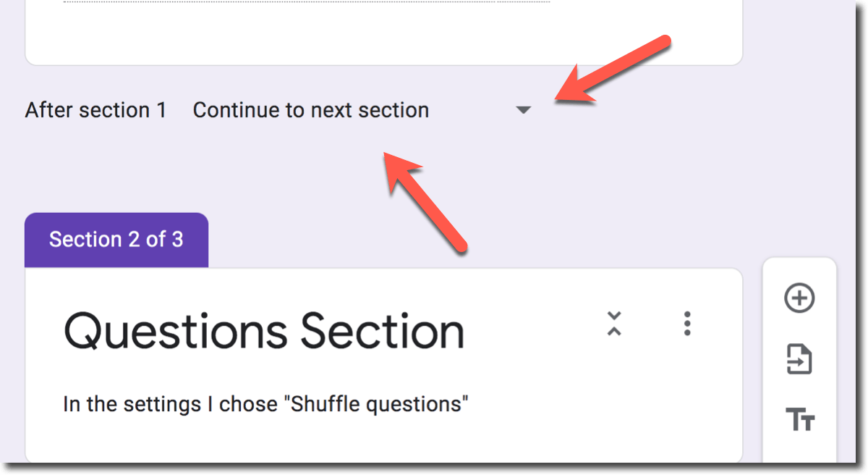Image resolution: width=868 pixels, height=475 pixels.
Task: Open Questions Section three-dot options menu
Action: pyautogui.click(x=687, y=324)
